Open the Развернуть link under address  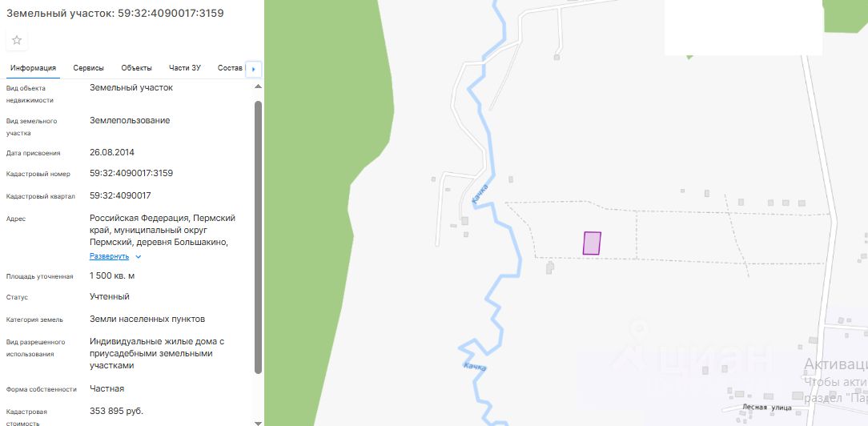coord(109,256)
